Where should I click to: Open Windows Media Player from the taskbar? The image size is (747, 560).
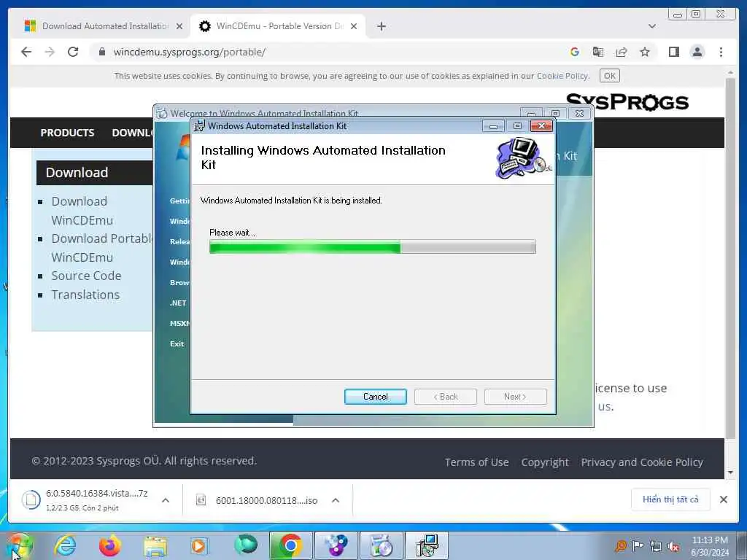click(x=199, y=545)
